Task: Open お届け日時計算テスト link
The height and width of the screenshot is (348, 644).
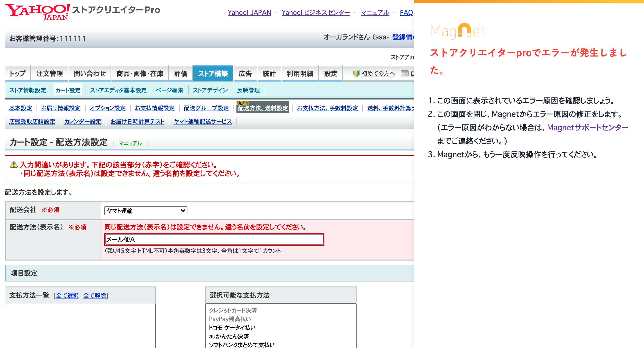Action: point(137,122)
